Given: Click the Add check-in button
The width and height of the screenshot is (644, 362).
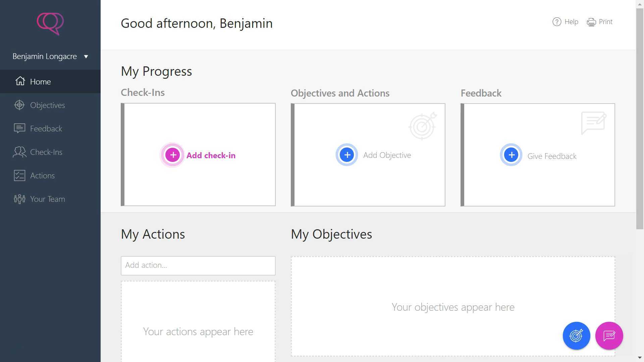Looking at the screenshot, I should pos(211,155).
